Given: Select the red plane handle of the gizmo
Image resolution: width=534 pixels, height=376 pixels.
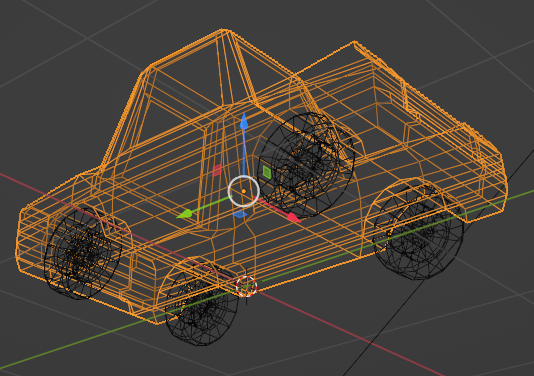Looking at the screenshot, I should pyautogui.click(x=217, y=170).
